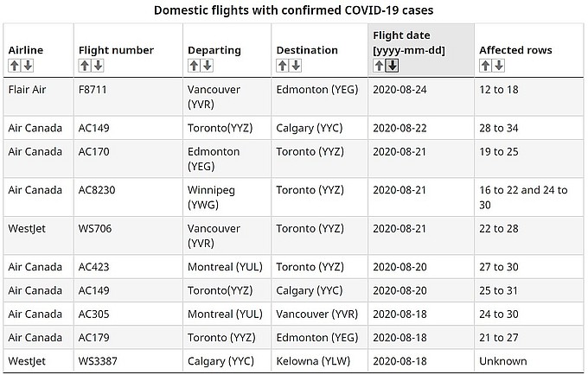Viewport: 588px width, 375px height.
Task: Click the active Flight date descending arrow
Action: tap(392, 66)
